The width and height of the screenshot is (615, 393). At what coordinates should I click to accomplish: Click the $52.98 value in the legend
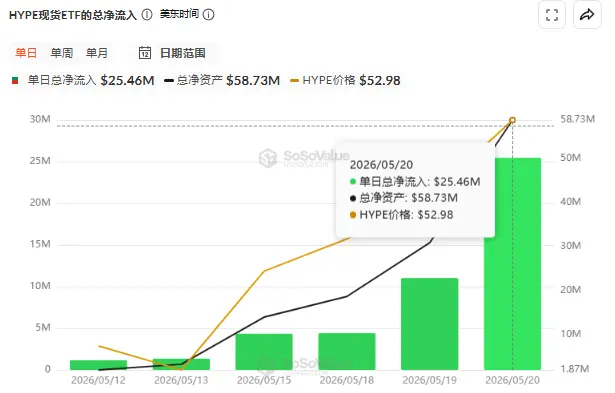[x=380, y=80]
